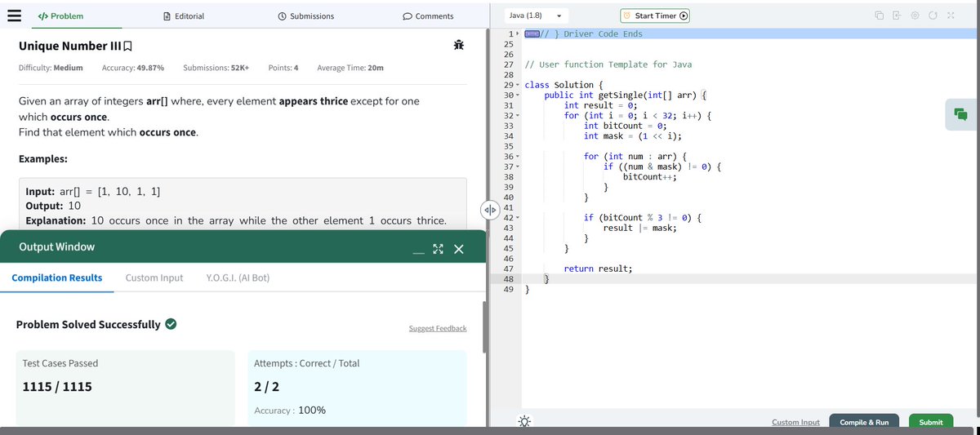980x435 pixels.
Task: Open the Submissions tab
Action: click(306, 16)
